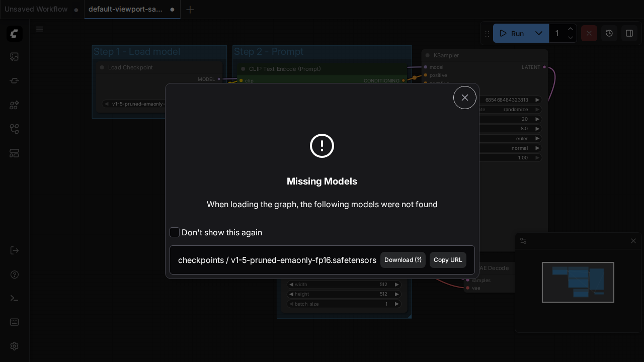Add a new workflow tab
Viewport: 644px width, 362px height.
190,10
